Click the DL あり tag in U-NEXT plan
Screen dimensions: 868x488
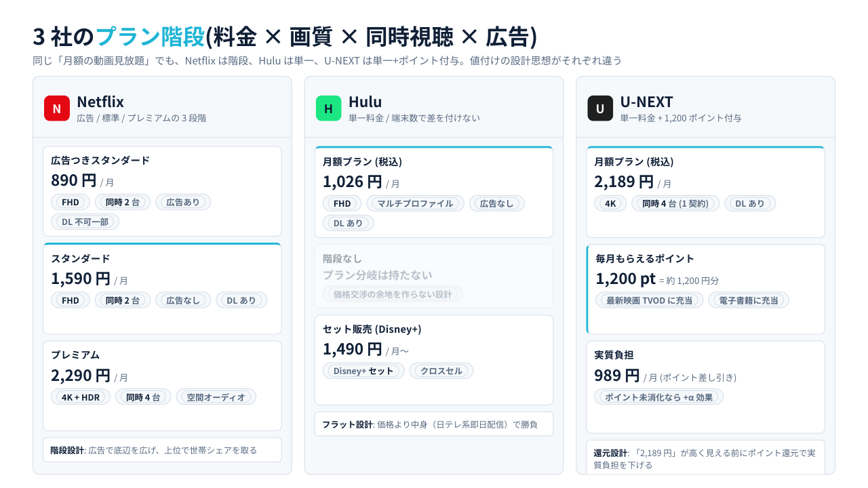[750, 203]
